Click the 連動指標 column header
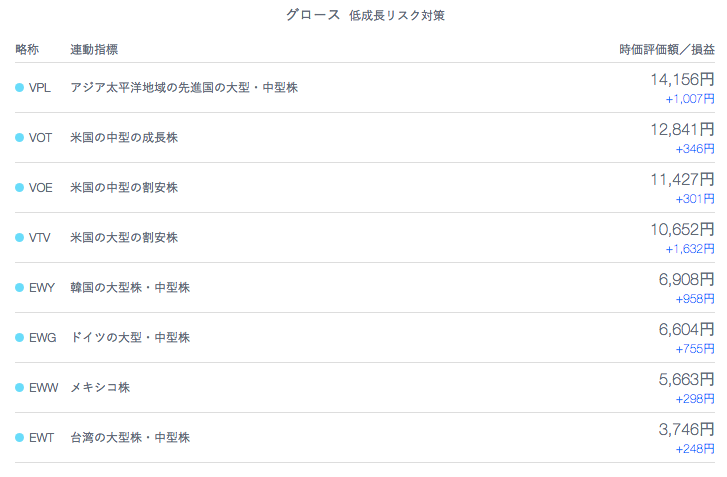 point(94,50)
